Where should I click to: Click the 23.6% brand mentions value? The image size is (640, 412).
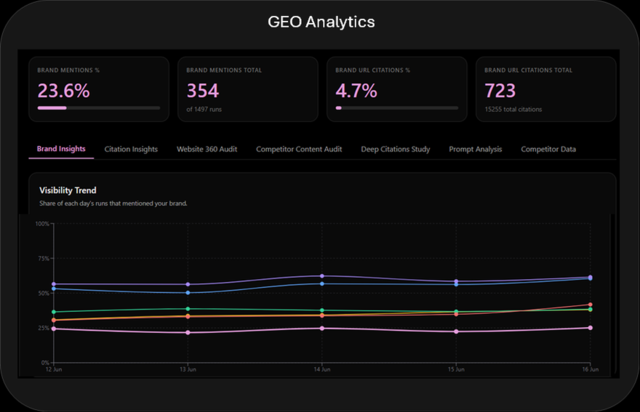click(64, 91)
